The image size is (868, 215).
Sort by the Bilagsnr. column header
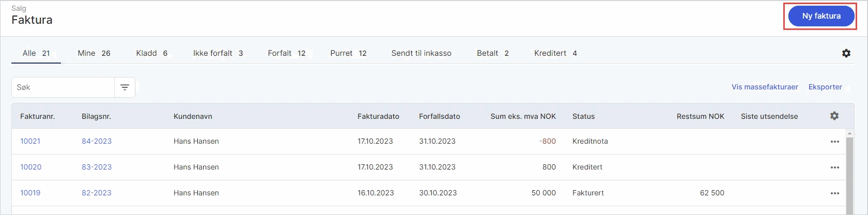[x=96, y=116]
